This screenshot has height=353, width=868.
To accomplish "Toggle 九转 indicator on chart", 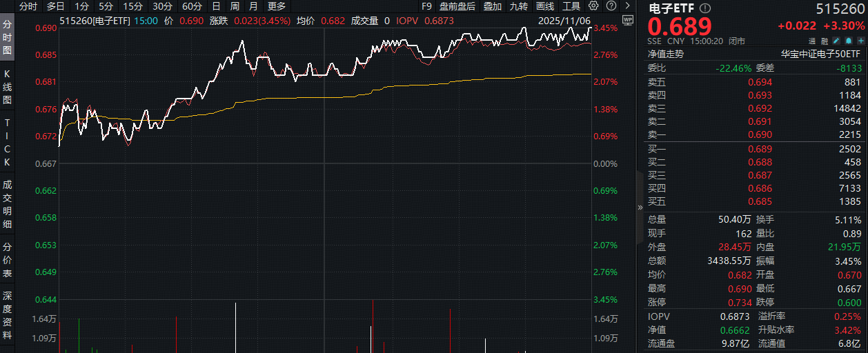I will (x=519, y=6).
